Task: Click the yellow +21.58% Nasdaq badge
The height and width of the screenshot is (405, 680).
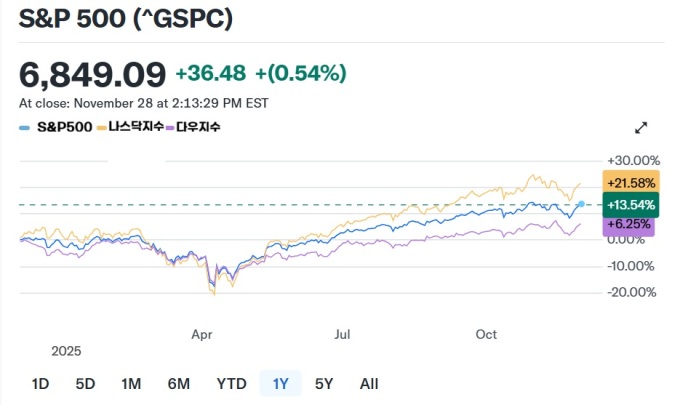Action: [x=626, y=184]
